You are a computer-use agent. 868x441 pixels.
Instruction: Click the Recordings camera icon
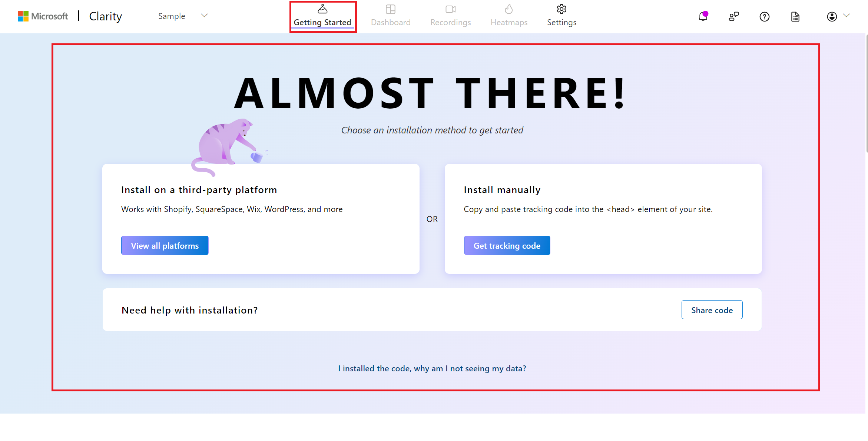click(x=450, y=9)
